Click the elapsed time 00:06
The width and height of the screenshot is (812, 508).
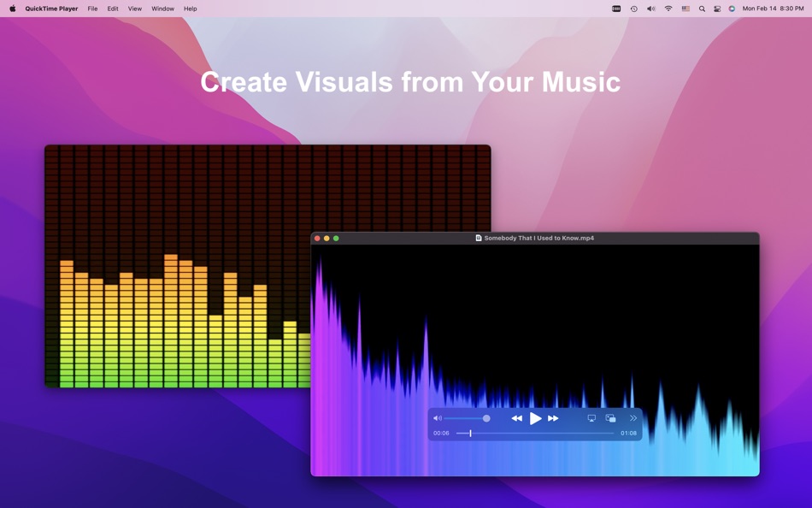(441, 433)
